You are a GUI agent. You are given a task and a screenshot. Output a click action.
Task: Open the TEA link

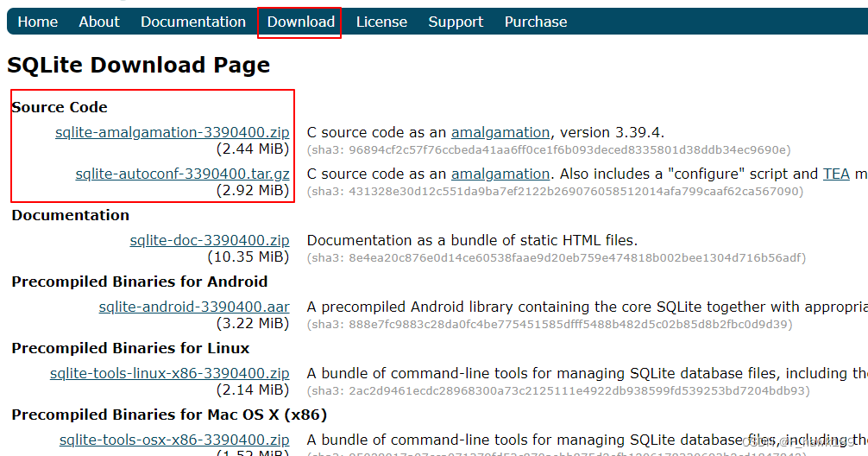click(836, 174)
